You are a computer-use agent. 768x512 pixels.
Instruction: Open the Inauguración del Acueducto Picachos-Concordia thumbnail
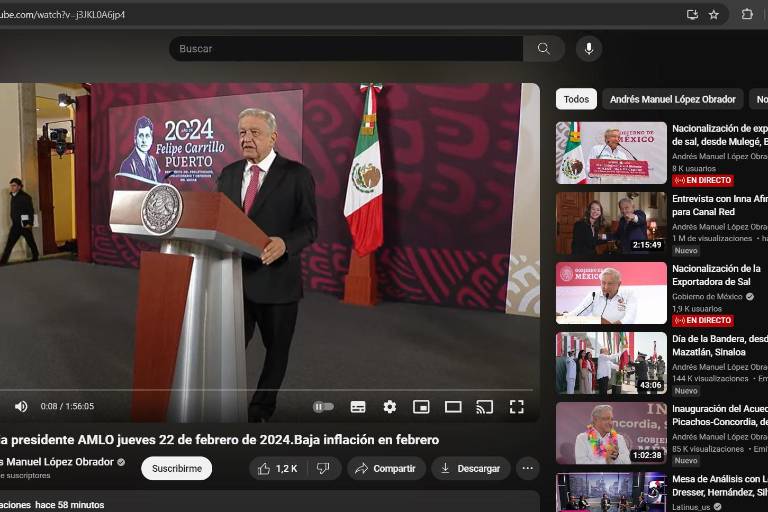tap(611, 433)
